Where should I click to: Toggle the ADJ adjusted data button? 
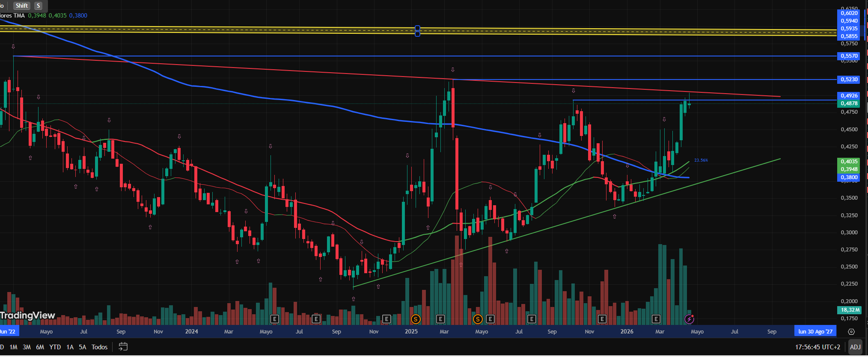pos(855,347)
